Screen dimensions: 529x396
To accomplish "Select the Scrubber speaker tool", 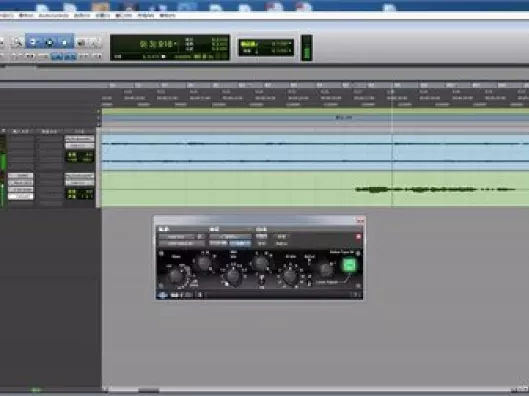I will [x=81, y=42].
